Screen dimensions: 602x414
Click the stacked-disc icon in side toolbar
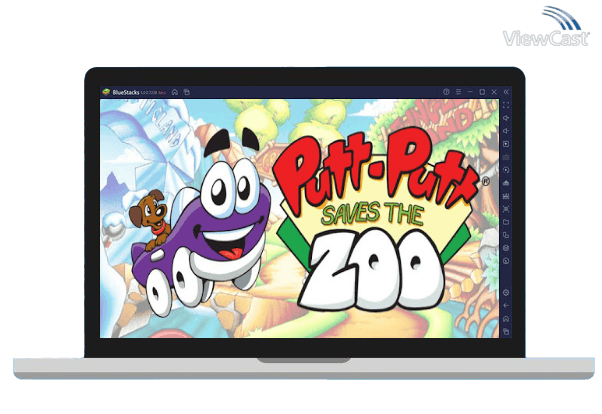[506, 248]
